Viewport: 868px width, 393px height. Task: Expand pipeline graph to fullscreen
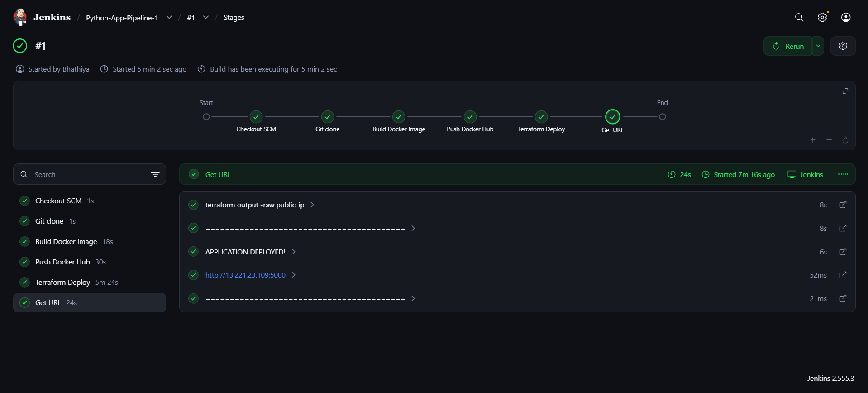(x=845, y=91)
